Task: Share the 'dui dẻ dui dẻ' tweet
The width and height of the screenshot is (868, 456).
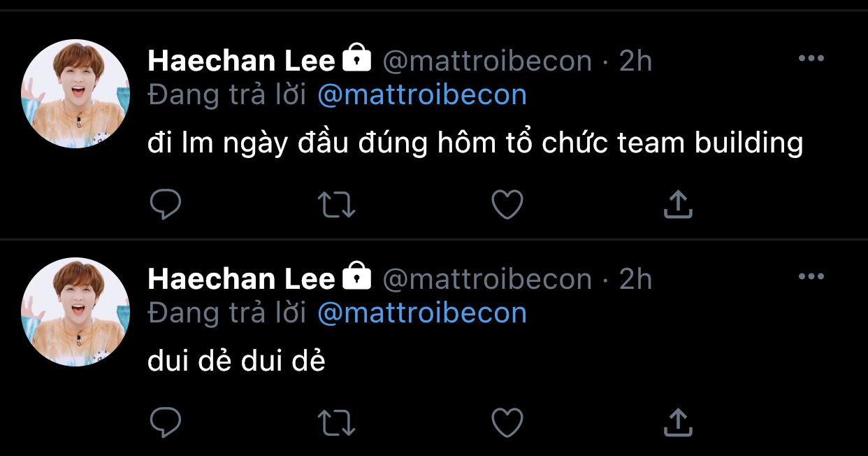Action: [x=677, y=422]
